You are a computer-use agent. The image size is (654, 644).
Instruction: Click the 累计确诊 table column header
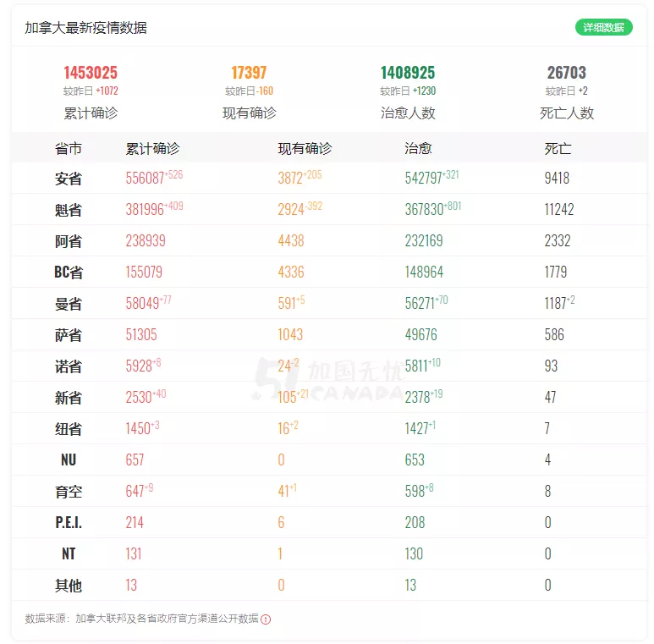pos(152,148)
